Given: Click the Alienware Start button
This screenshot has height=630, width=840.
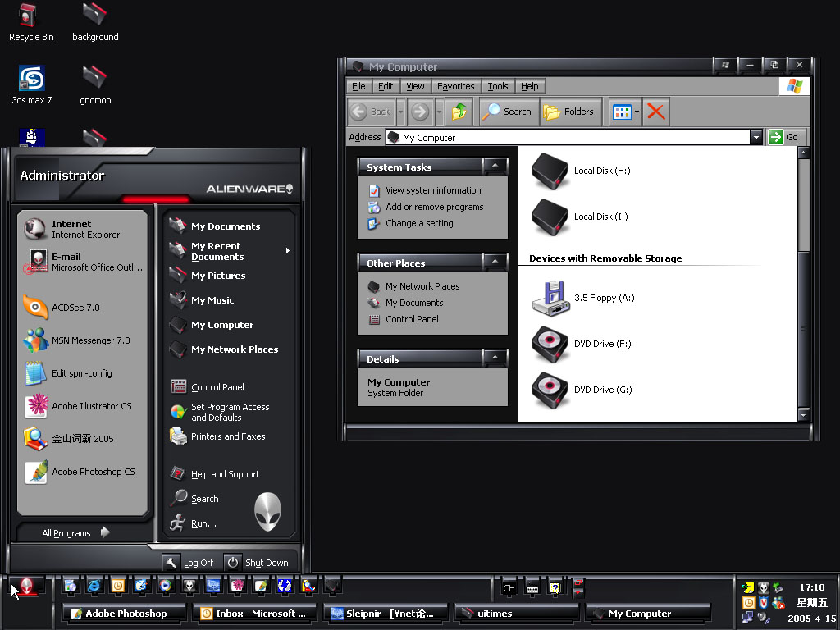Looking at the screenshot, I should click(x=25, y=587).
